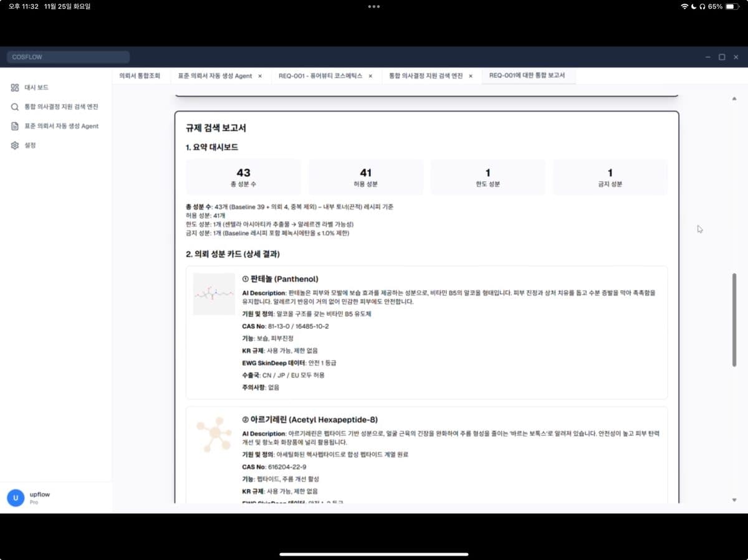Screen dimensions: 748x560
Task: Click the EWG SkinDeep 데이터: 안전 1 등급 line
Action: click(x=289, y=363)
